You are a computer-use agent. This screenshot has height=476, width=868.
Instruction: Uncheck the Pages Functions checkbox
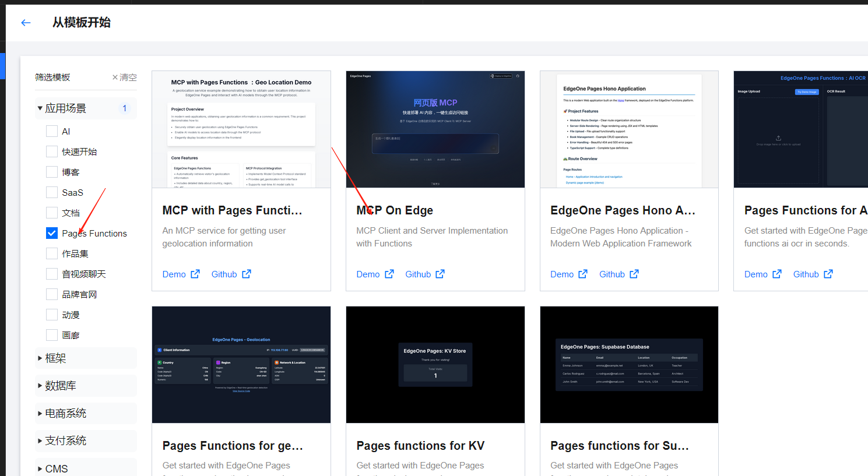click(x=52, y=234)
